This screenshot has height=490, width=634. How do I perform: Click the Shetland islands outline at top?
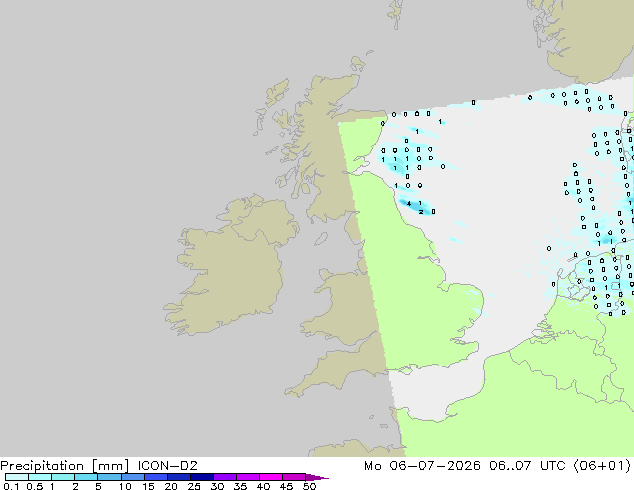pos(395,14)
